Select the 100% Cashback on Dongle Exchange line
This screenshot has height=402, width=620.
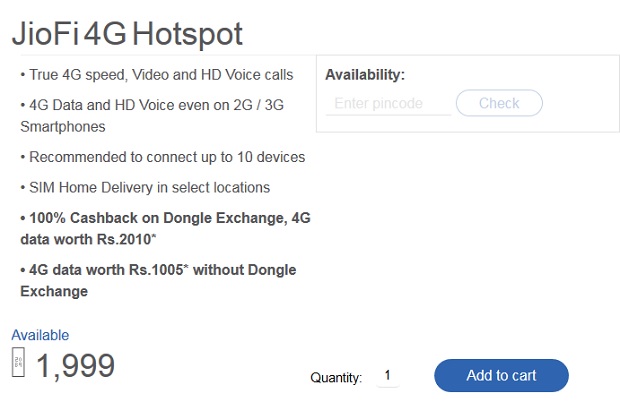165,218
